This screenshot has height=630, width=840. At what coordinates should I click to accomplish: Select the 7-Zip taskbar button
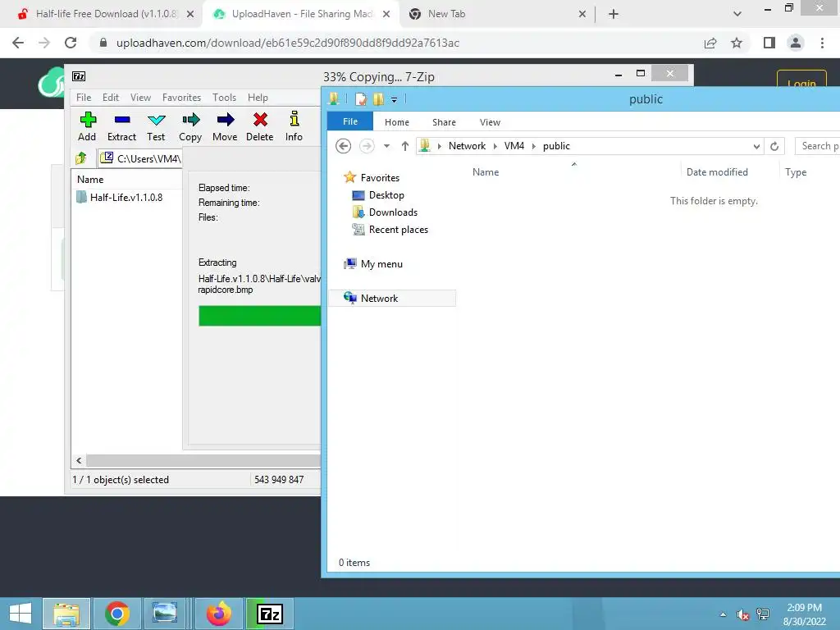(x=269, y=614)
